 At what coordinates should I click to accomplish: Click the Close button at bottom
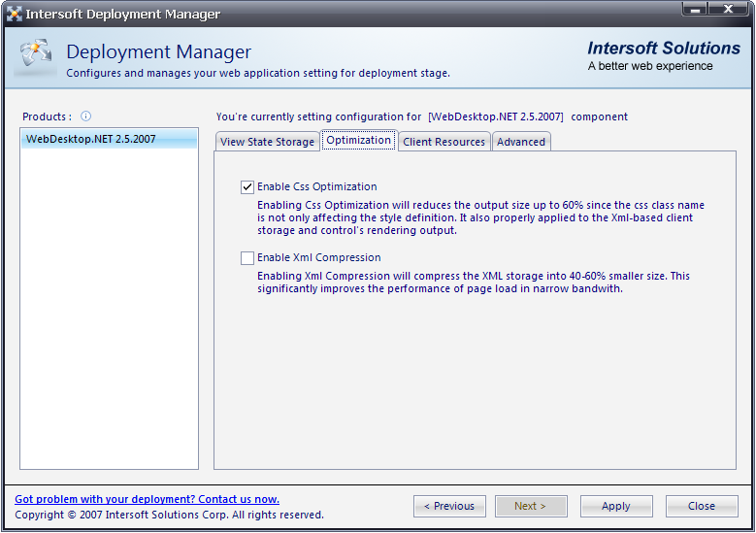coord(701,506)
